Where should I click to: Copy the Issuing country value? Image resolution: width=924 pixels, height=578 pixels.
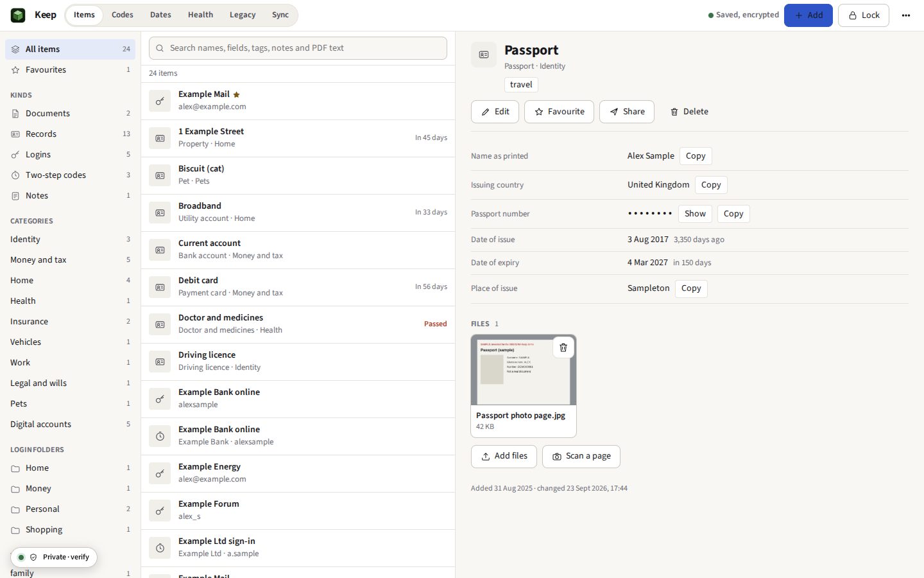coord(711,185)
